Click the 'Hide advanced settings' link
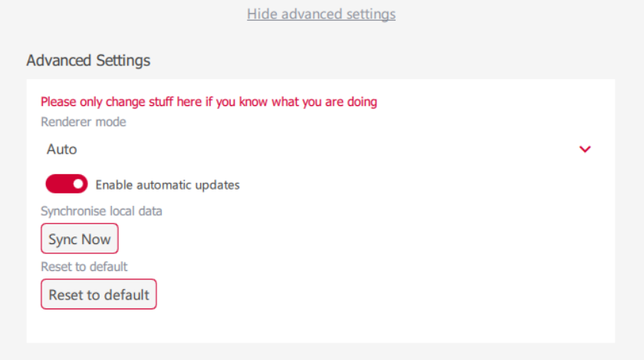The width and height of the screenshot is (644, 360). tap(321, 14)
